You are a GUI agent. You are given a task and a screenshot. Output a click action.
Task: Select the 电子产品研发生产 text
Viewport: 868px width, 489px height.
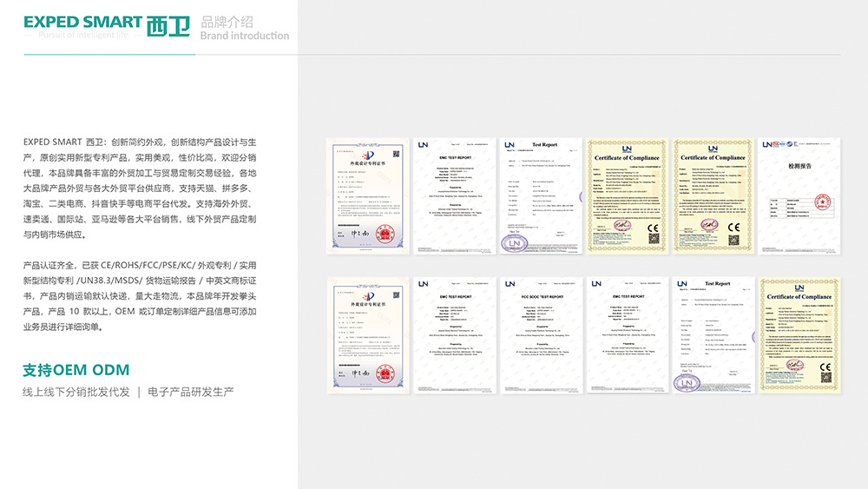(190, 392)
